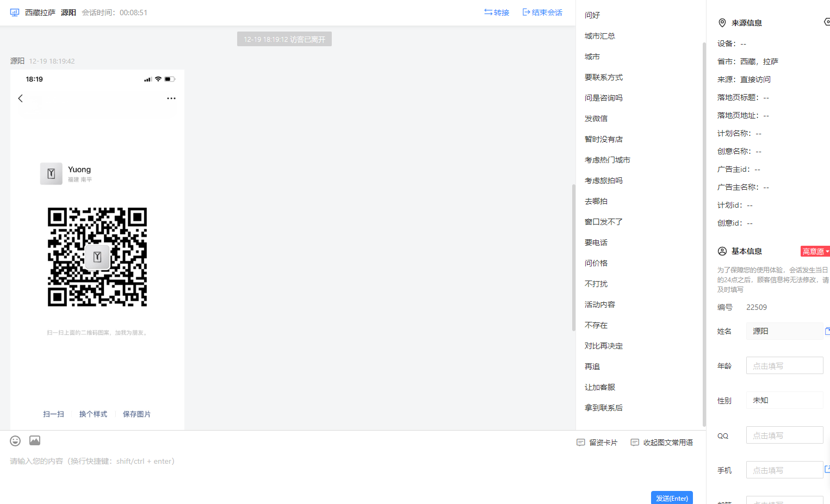Click the 访客已离开 system notice
The width and height of the screenshot is (830, 504).
pyautogui.click(x=284, y=39)
